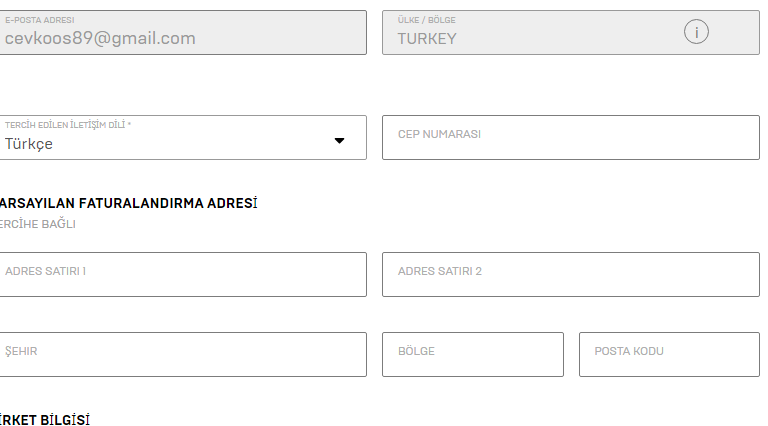
Task: Click the Faturalandırma Adresi section heading
Action: coord(129,203)
